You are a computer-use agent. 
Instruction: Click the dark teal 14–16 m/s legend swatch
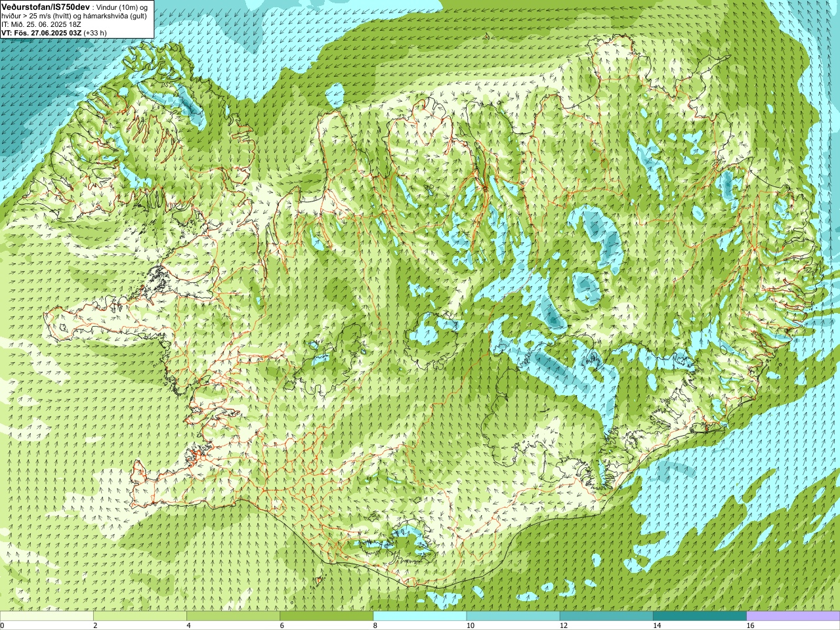click(700, 616)
